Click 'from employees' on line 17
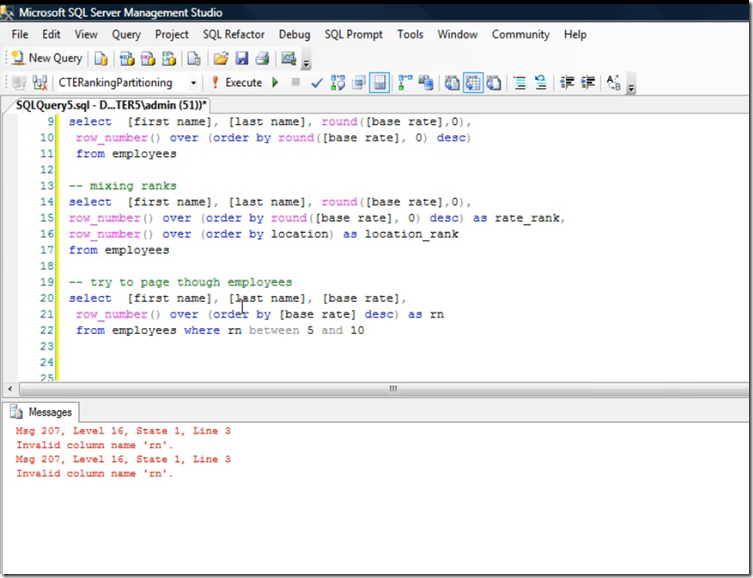 pos(119,250)
